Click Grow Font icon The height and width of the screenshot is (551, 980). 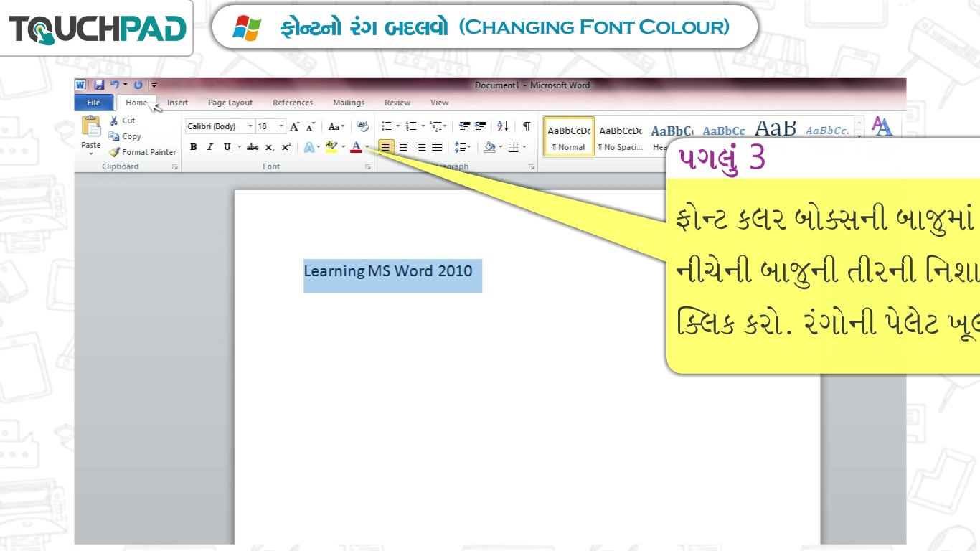tap(295, 126)
